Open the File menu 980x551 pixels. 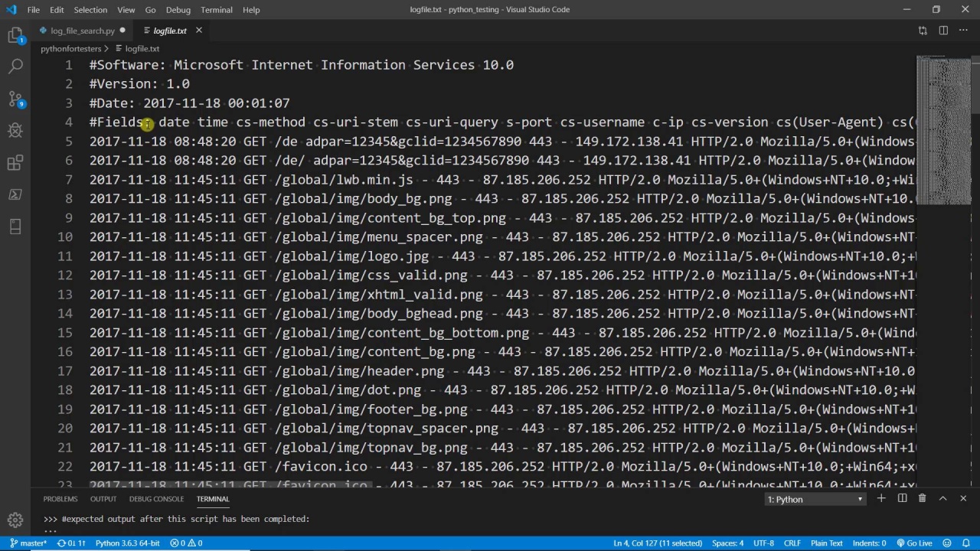[34, 10]
